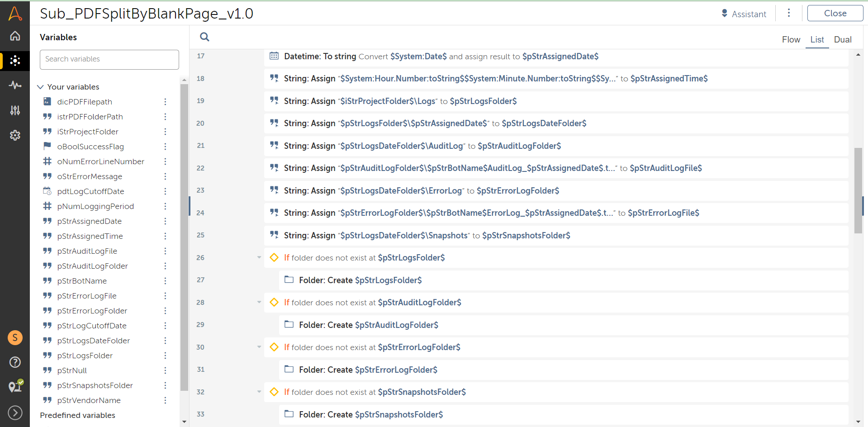Collapse the If block on line 26
The width and height of the screenshot is (868, 427).
259,257
